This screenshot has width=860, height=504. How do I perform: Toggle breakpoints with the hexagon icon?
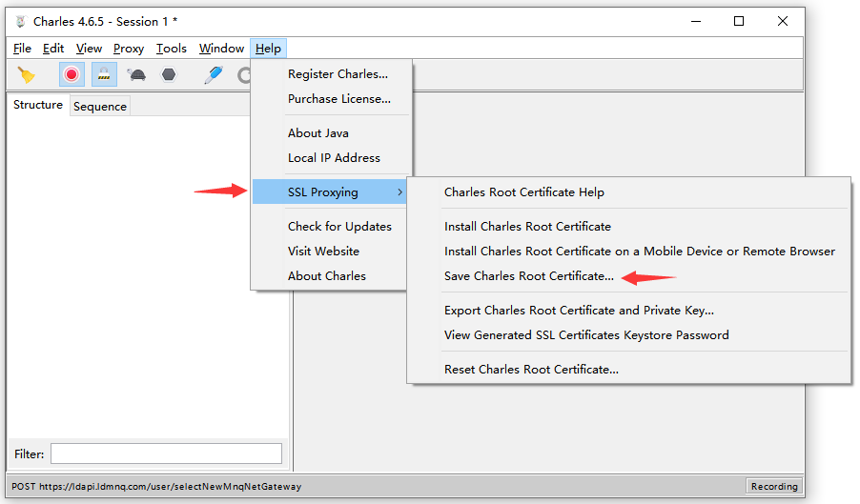coord(169,74)
